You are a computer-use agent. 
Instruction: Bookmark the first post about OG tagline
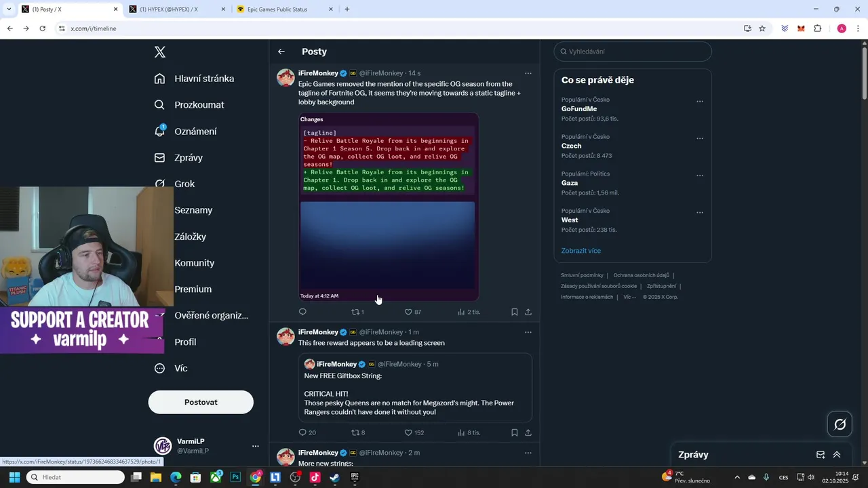[514, 312]
